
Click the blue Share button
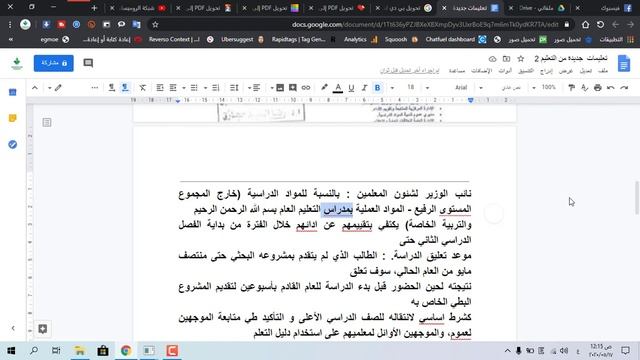pos(53,63)
